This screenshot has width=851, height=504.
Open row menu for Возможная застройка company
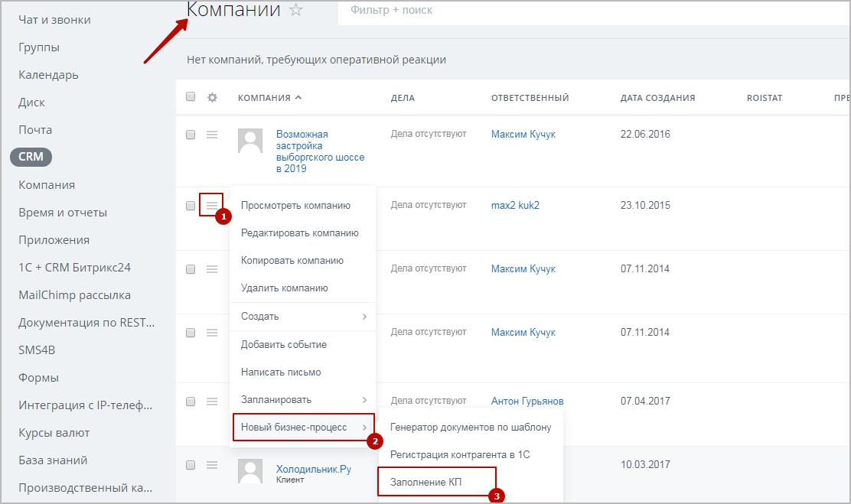point(212,135)
